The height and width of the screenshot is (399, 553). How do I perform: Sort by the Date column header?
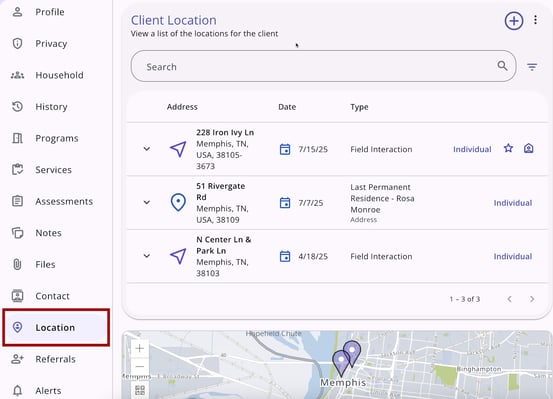tap(287, 107)
